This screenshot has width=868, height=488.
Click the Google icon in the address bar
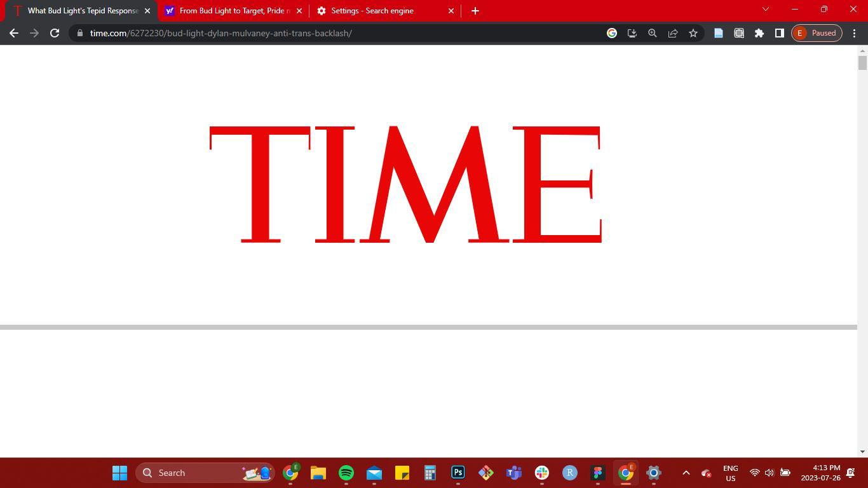click(612, 33)
